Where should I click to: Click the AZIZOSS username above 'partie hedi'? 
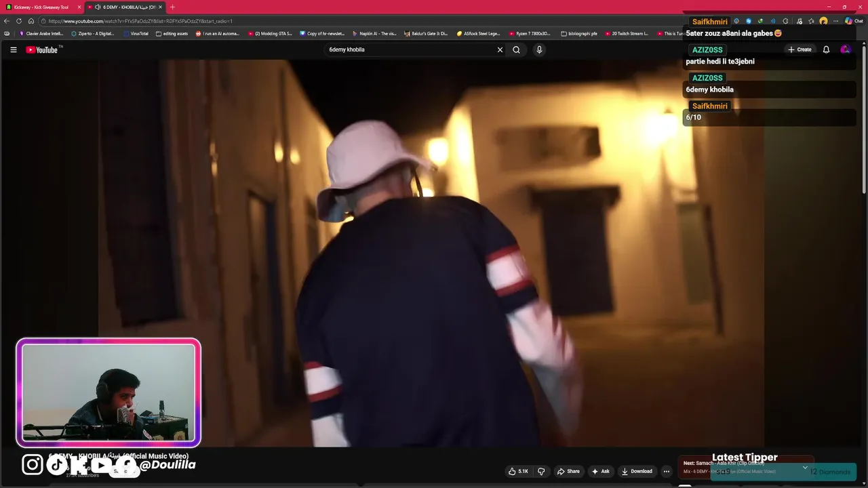[x=707, y=49]
